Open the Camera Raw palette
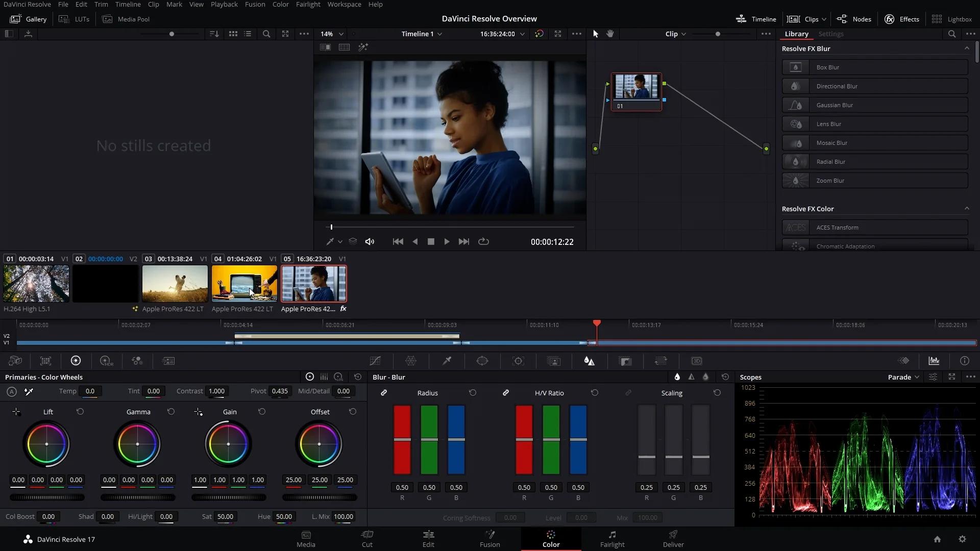The height and width of the screenshot is (551, 980). pos(15,361)
